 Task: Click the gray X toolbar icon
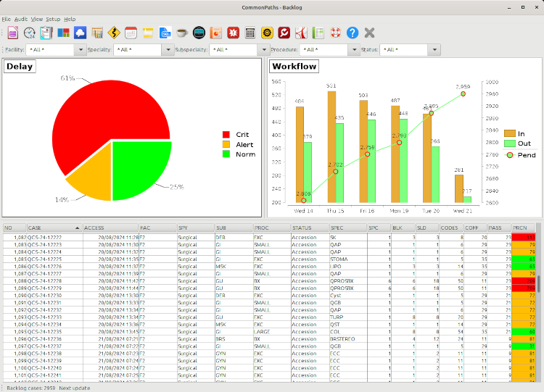[369, 33]
